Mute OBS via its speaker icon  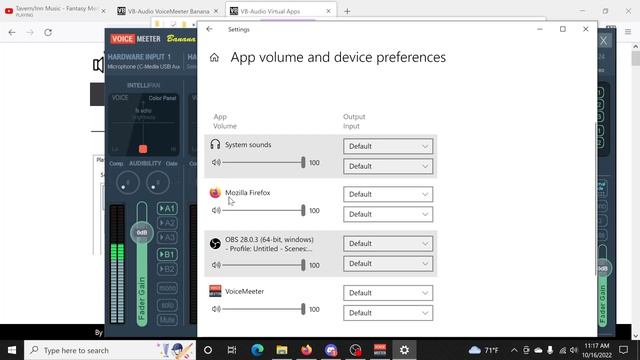(x=216, y=265)
